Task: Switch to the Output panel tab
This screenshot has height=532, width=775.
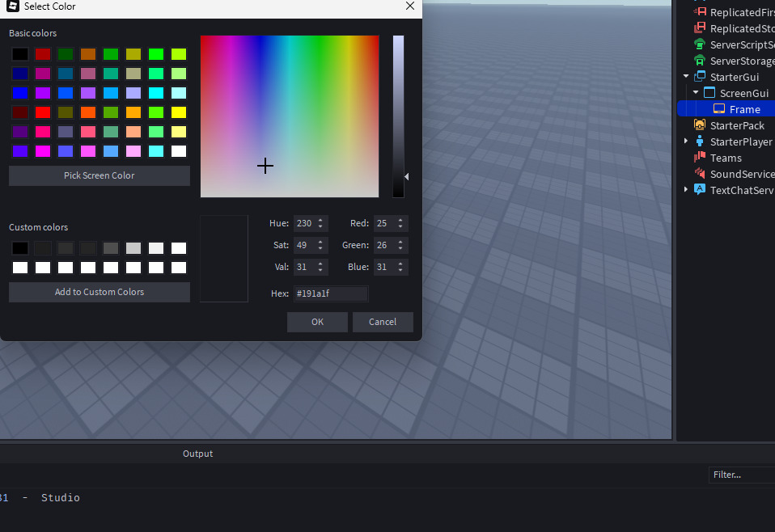Action: tap(197, 454)
